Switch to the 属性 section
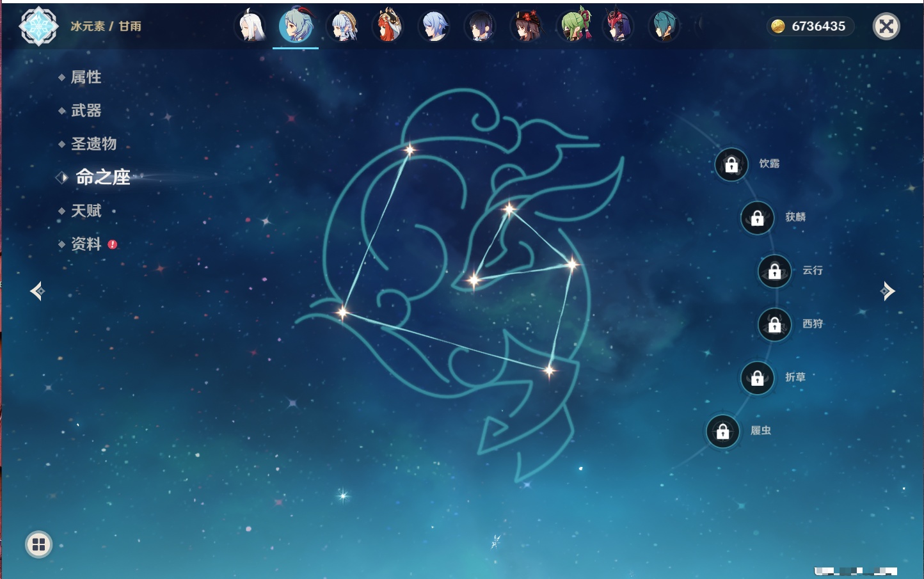 click(86, 77)
